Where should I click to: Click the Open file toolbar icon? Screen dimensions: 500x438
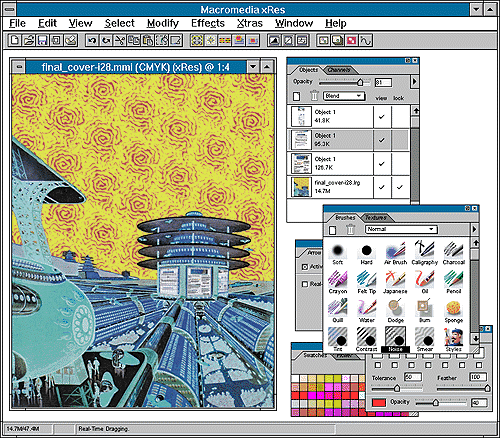pyautogui.click(x=29, y=41)
